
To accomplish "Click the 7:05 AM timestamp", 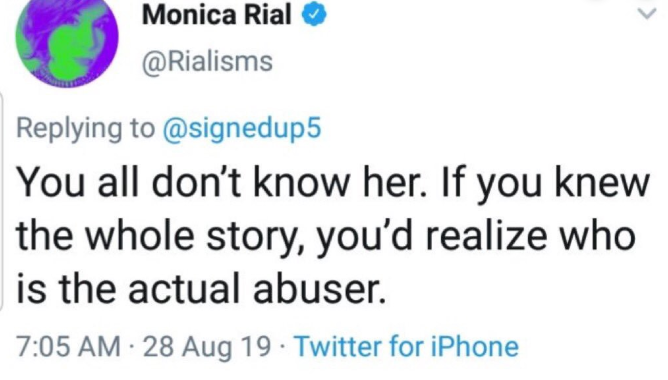I will pos(68,346).
